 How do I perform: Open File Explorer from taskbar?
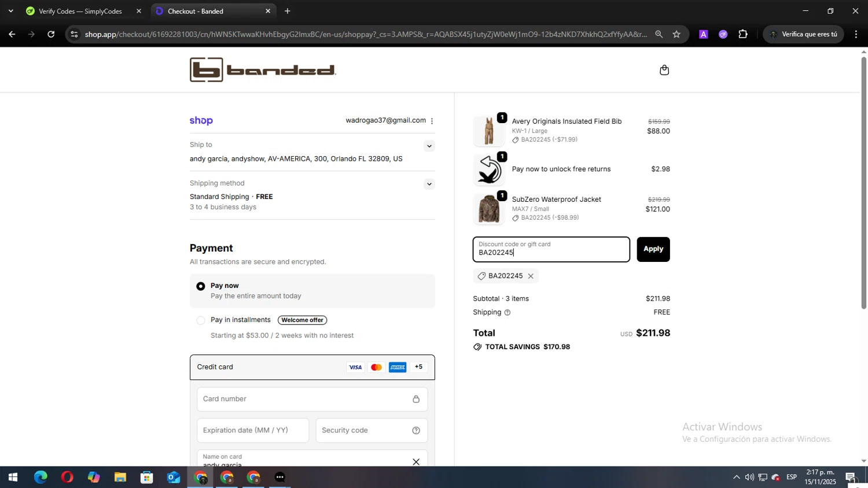(120, 478)
